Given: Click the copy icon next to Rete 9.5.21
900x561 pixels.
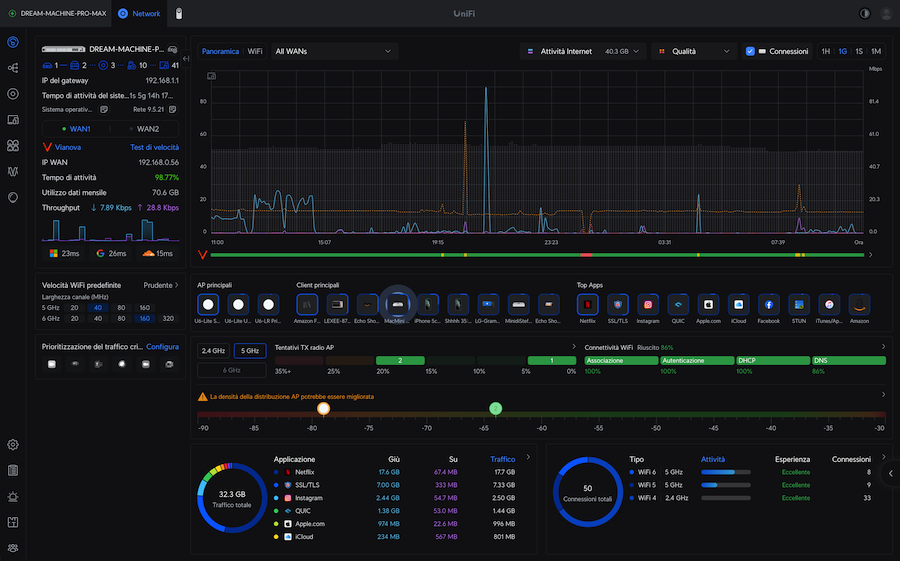Looking at the screenshot, I should pos(172,109).
